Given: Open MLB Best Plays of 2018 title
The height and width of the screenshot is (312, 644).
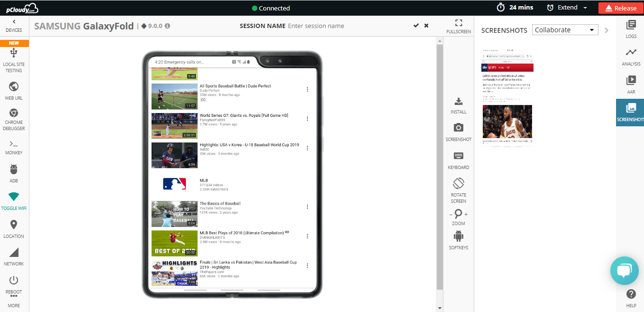Looking at the screenshot, I should pyautogui.click(x=244, y=233).
